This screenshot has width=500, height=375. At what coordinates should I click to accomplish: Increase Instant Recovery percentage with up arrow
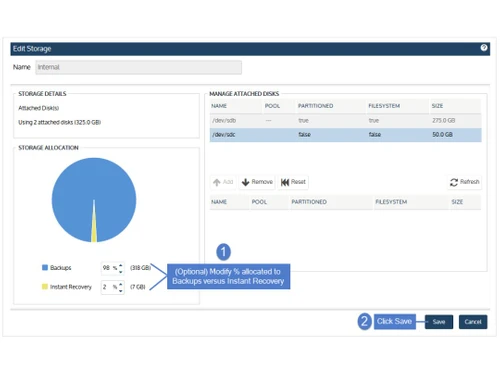pos(121,284)
